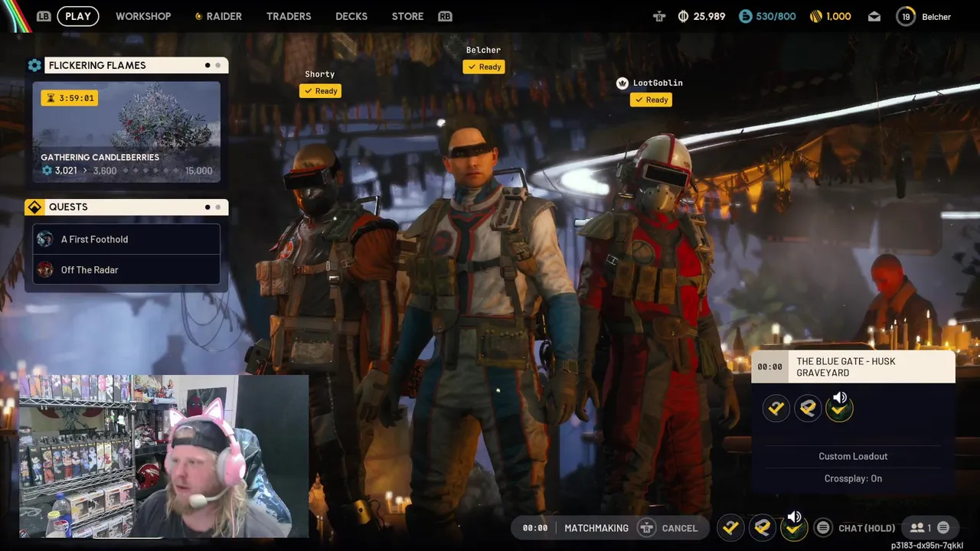The image size is (980, 551).
Task: Open the FLICKERING FLAMES event header
Action: 136,65
